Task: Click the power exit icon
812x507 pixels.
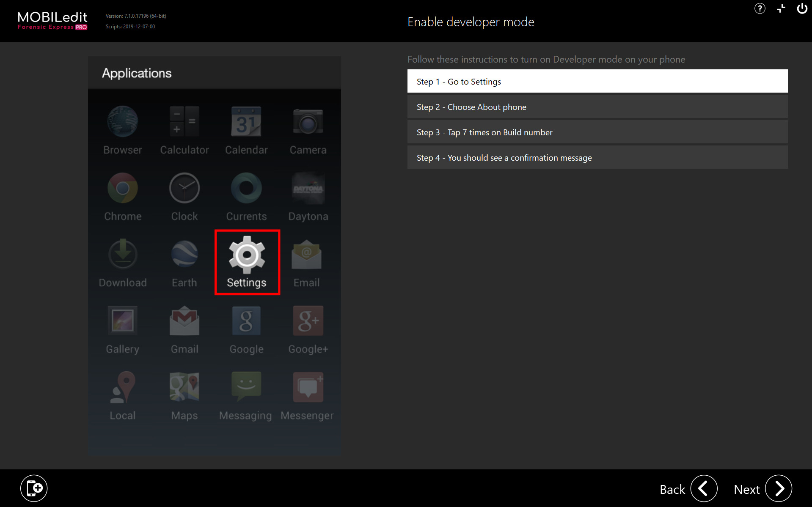Action: coord(802,8)
